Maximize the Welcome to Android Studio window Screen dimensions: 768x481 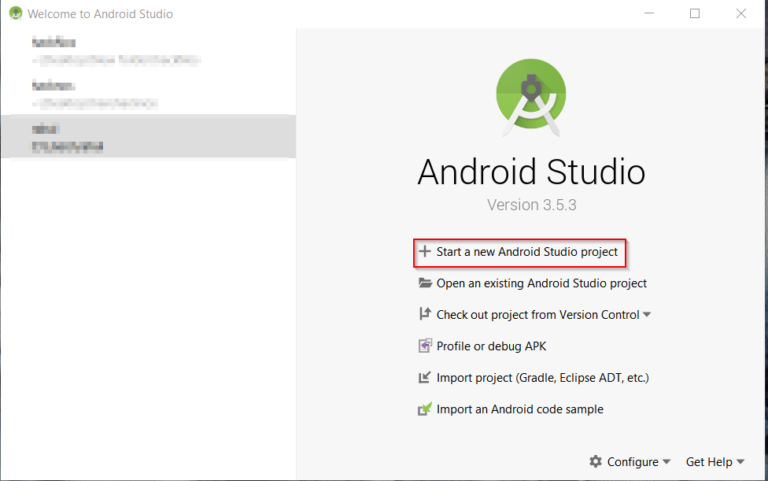coord(695,13)
